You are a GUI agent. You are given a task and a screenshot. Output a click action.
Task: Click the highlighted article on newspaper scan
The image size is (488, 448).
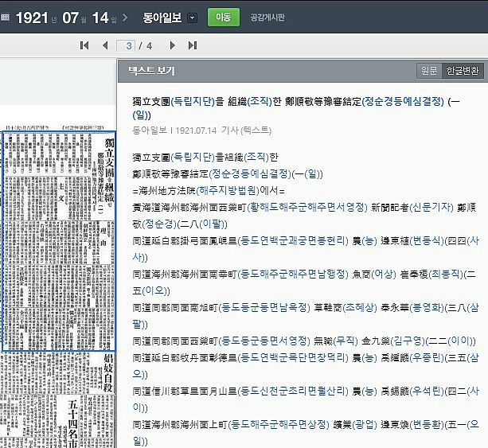point(59,241)
